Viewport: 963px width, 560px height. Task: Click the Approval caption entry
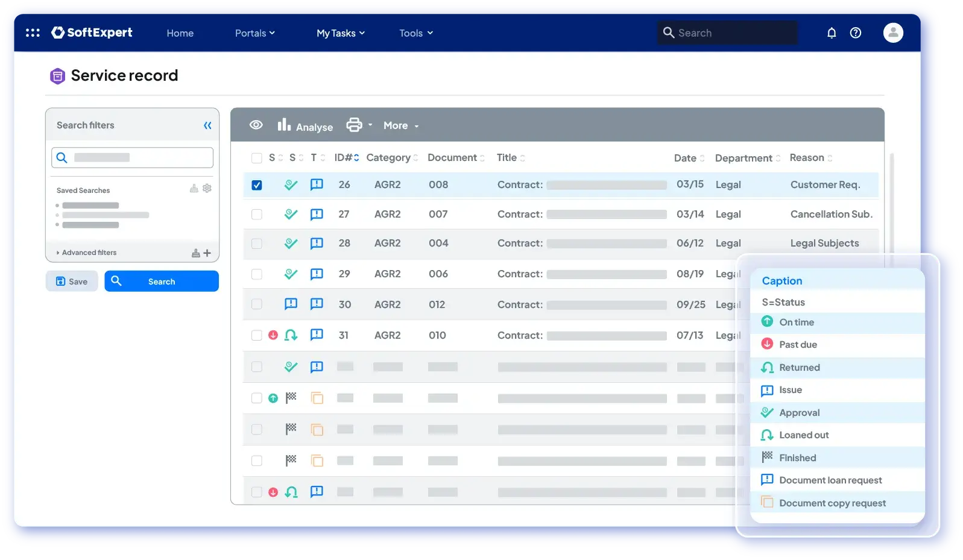point(838,412)
